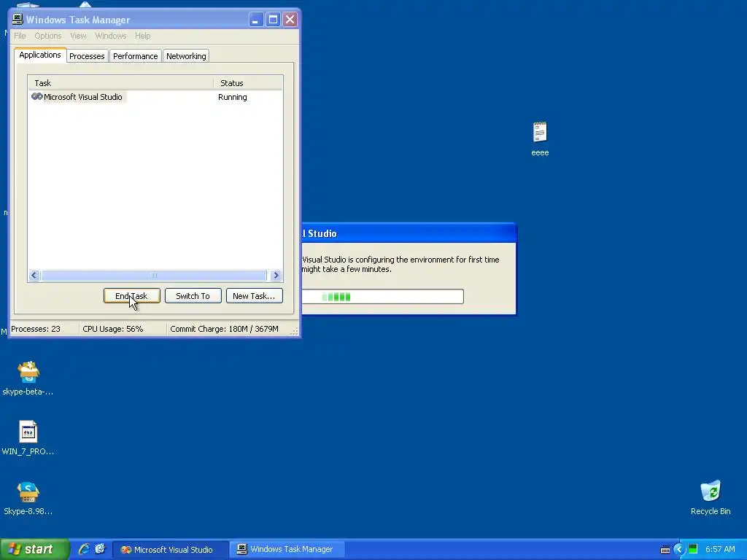Image resolution: width=747 pixels, height=560 pixels.
Task: Click the Visual Studio icon in task list
Action: pyautogui.click(x=37, y=97)
